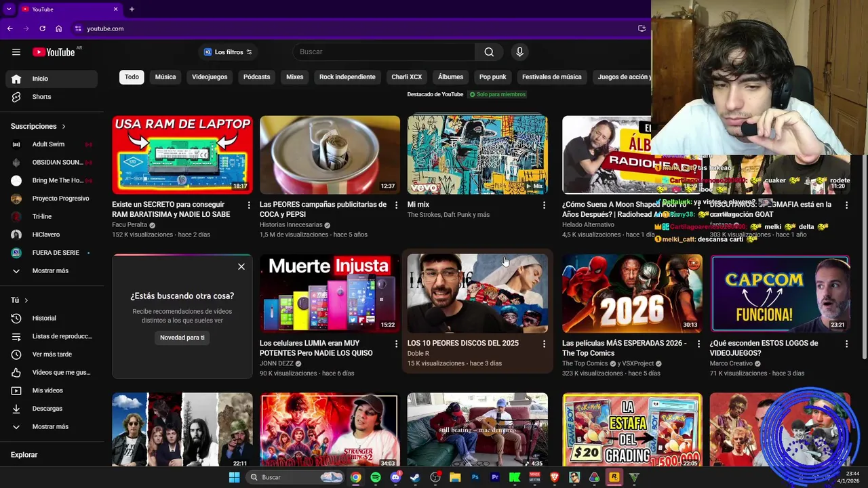Open Bring Me The Ho... subscription
Viewport: 868px width, 488px height.
[x=52, y=181]
